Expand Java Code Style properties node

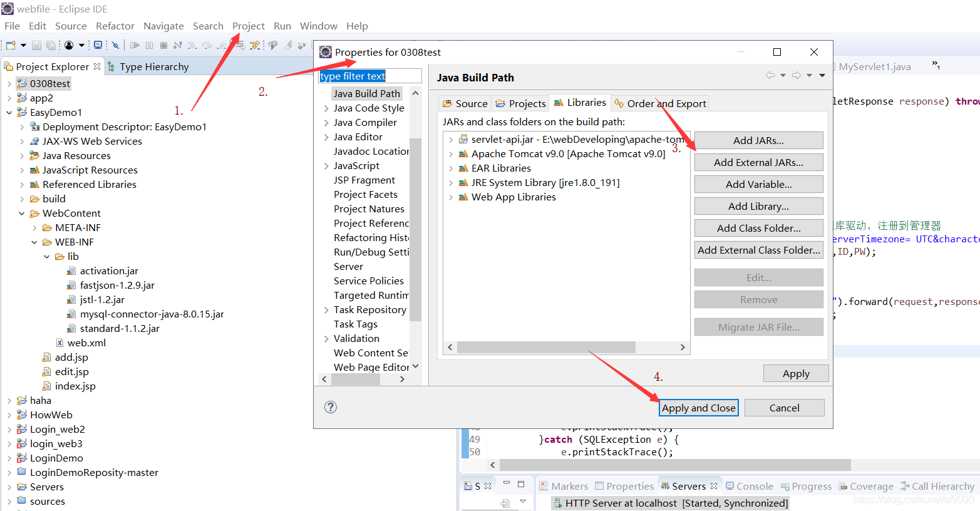coord(326,108)
